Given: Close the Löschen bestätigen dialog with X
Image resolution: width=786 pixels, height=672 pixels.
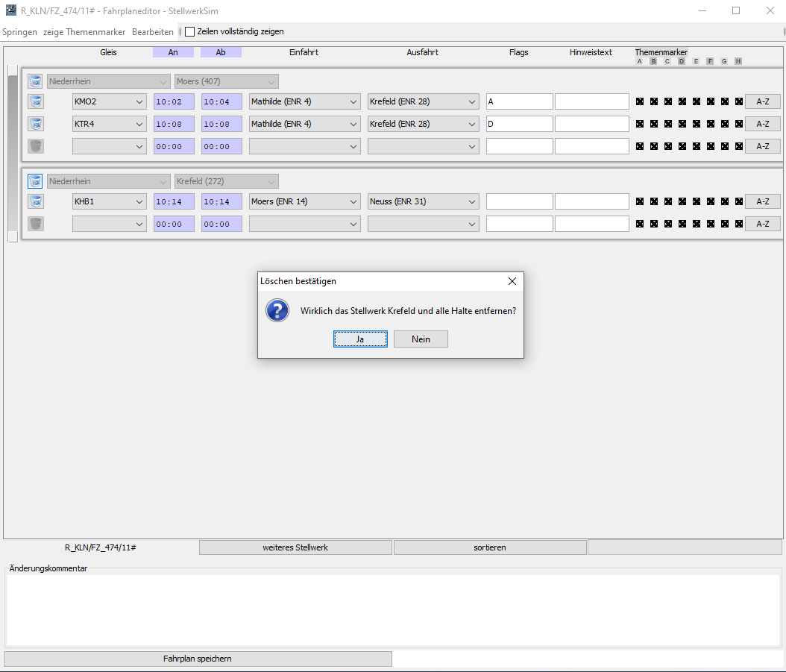Looking at the screenshot, I should tap(512, 281).
